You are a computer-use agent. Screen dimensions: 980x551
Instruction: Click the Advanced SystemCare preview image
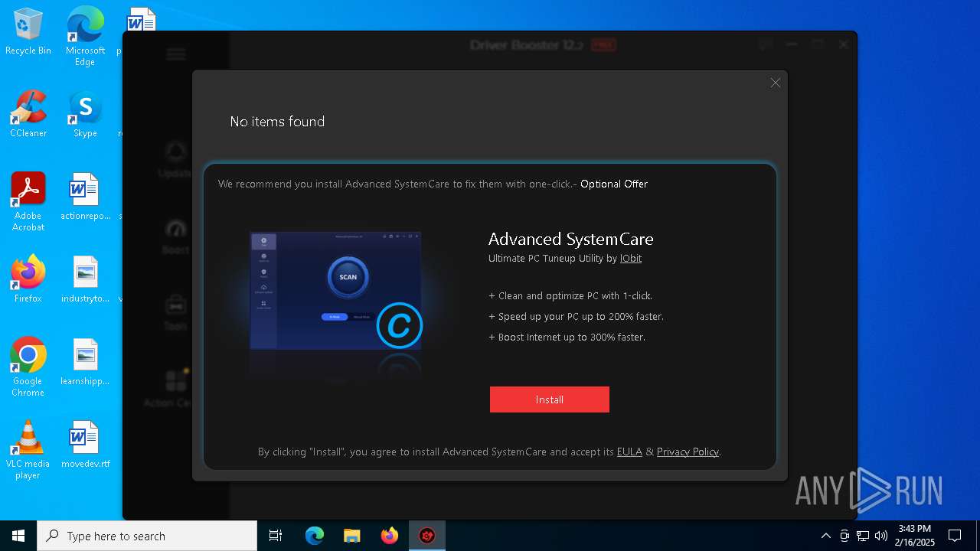(x=336, y=291)
